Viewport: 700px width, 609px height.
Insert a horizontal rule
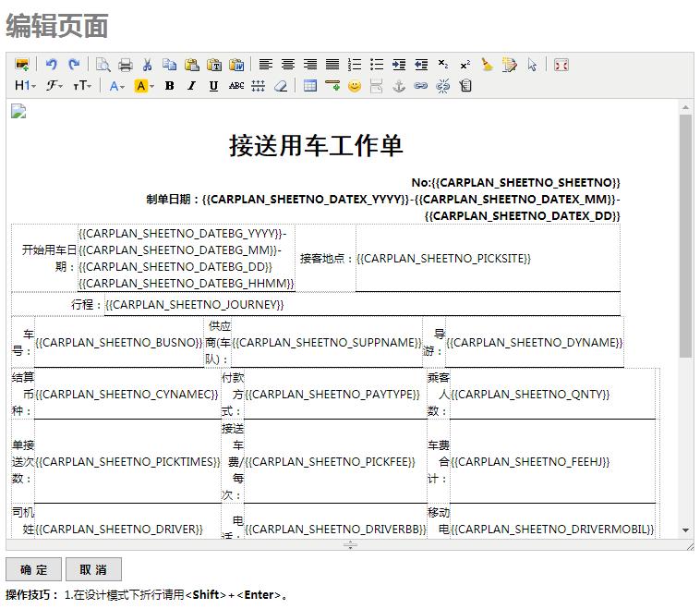coord(332,85)
